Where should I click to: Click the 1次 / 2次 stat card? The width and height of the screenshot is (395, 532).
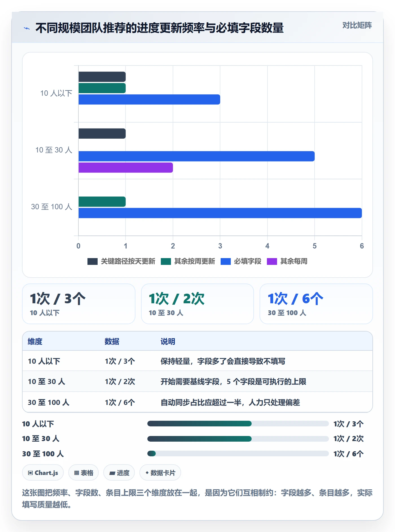click(x=197, y=304)
